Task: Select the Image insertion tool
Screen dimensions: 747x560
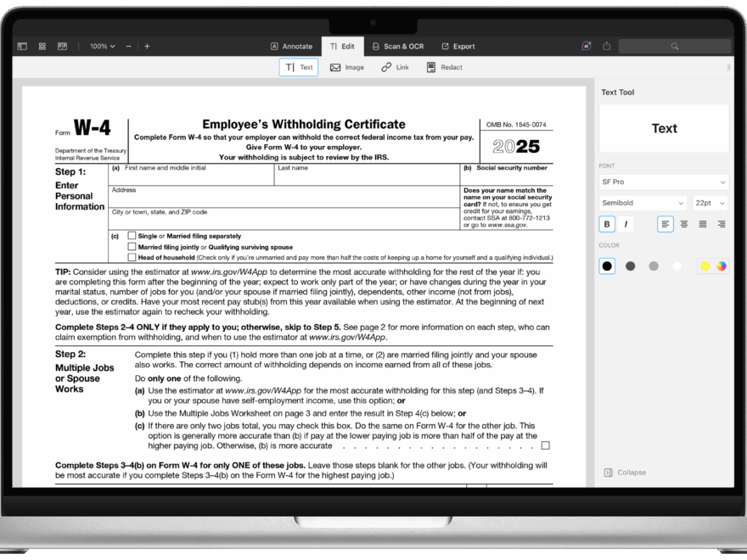Action: coord(346,67)
